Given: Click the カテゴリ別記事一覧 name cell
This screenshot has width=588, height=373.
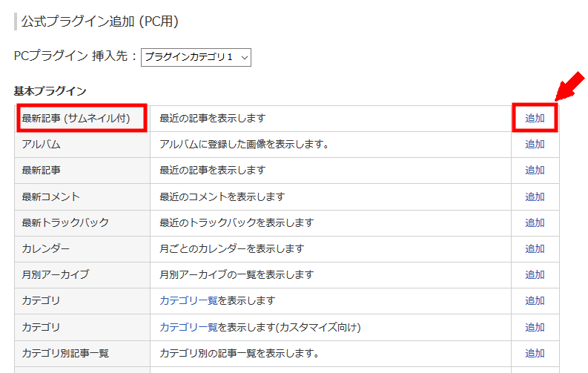Looking at the screenshot, I should 82,354.
